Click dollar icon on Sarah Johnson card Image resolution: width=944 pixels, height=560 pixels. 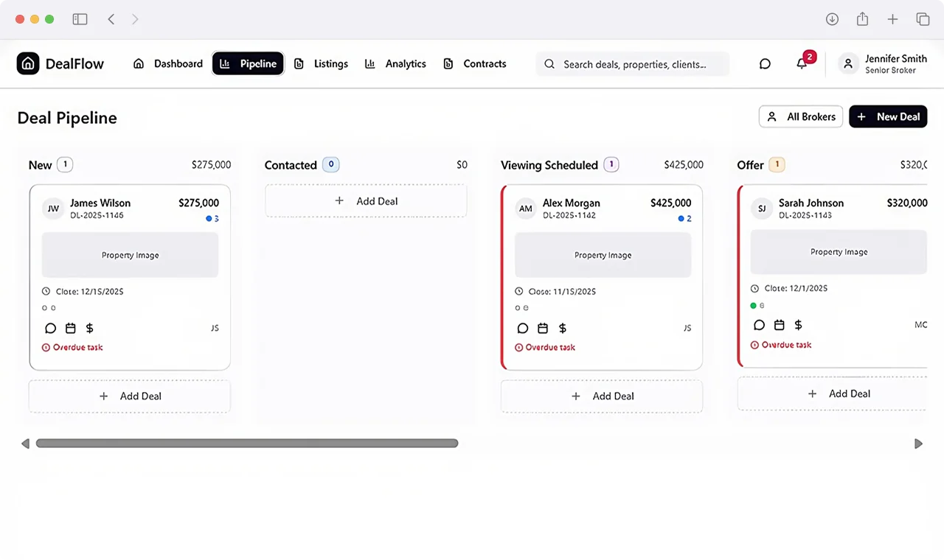[798, 325]
